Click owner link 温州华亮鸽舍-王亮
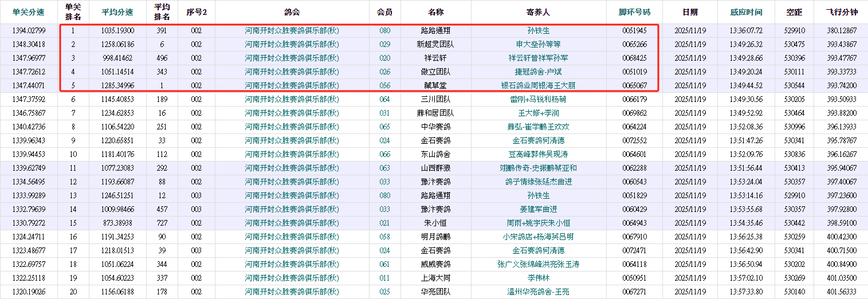 (x=538, y=292)
